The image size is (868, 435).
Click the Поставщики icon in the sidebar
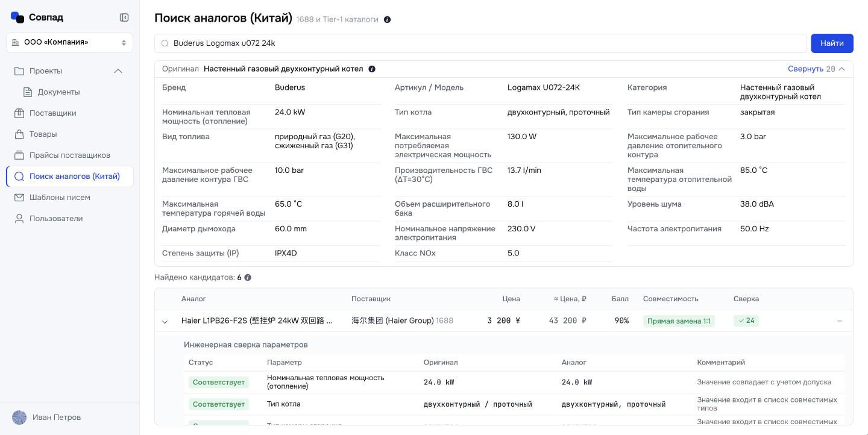pyautogui.click(x=19, y=113)
